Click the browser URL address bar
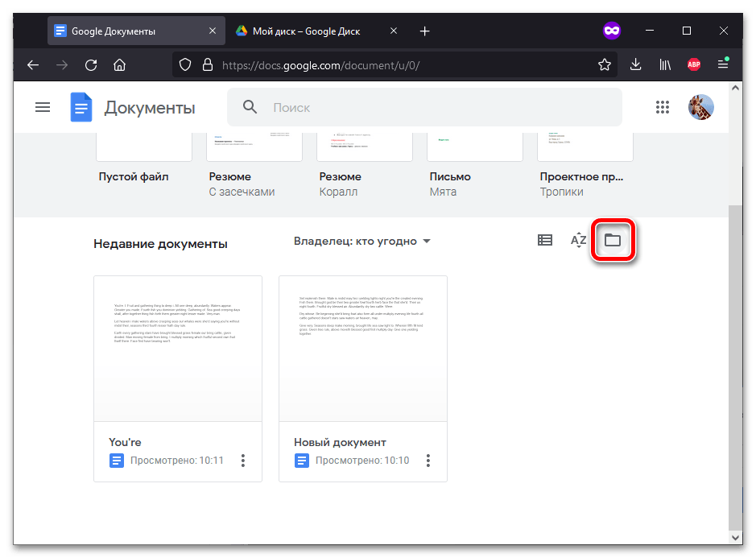Image resolution: width=756 pixels, height=558 pixels. pos(395,64)
